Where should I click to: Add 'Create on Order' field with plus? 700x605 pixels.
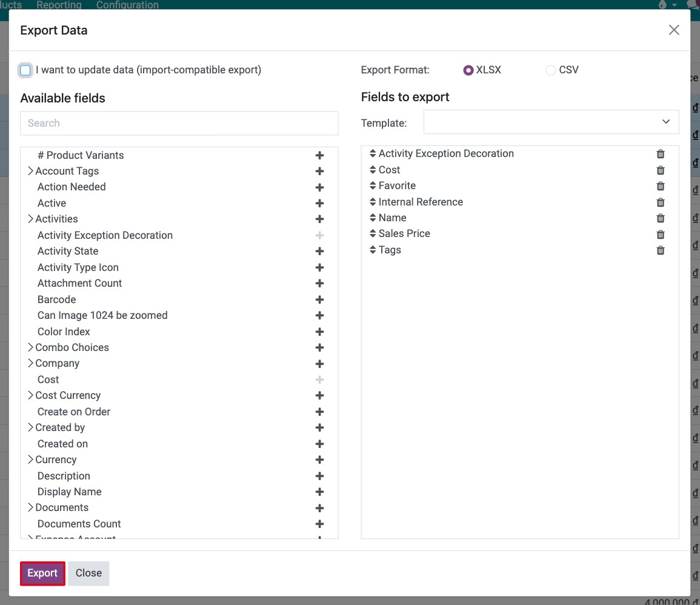tap(319, 412)
